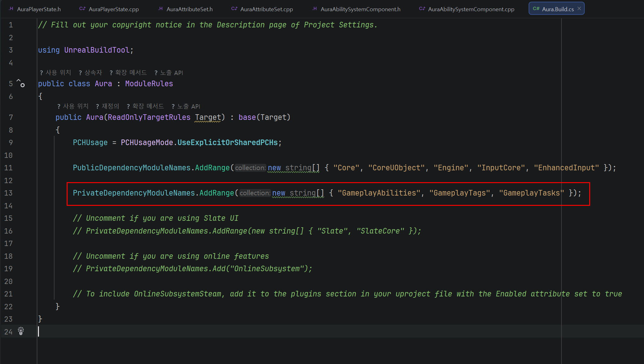The height and width of the screenshot is (364, 644).
Task: Click the ModuleRules base class name
Action: tap(149, 84)
